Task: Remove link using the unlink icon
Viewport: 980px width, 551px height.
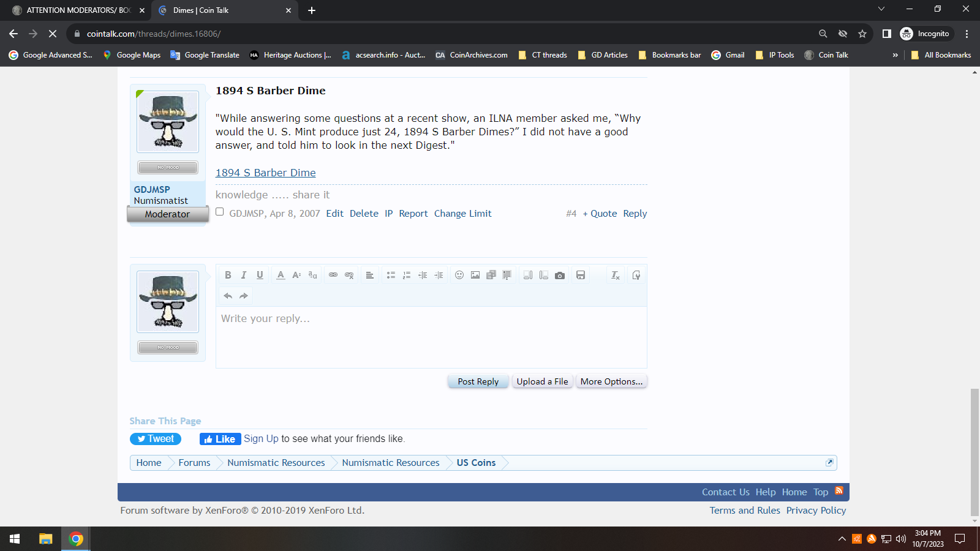Action: coord(349,275)
